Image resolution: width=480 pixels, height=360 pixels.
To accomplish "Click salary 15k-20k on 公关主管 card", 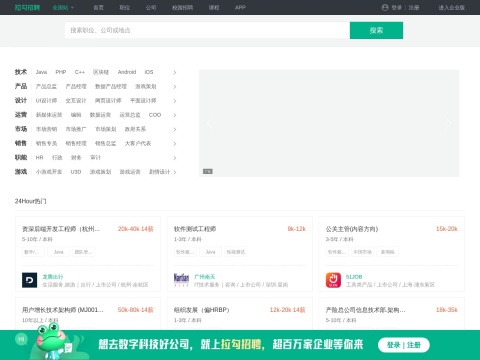I will tap(447, 229).
